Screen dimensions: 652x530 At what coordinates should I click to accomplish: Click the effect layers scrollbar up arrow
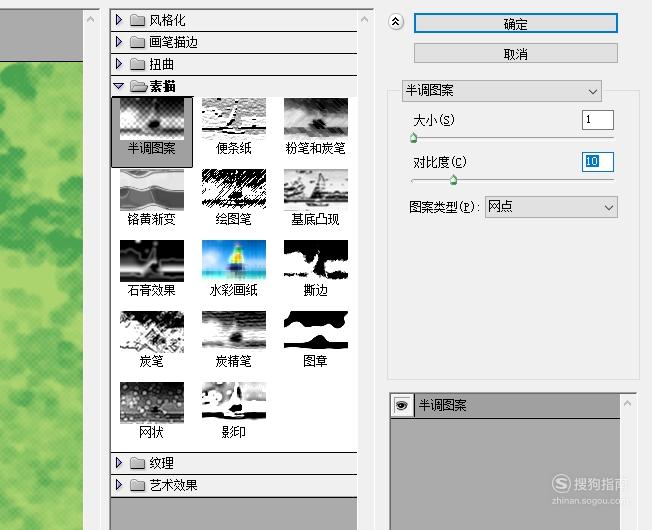click(x=627, y=403)
